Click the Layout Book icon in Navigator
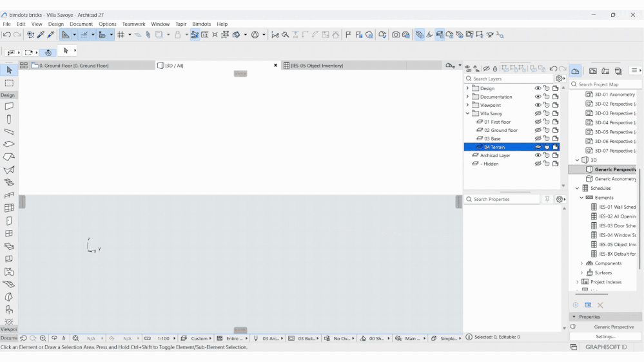644x362 pixels. [x=605, y=71]
